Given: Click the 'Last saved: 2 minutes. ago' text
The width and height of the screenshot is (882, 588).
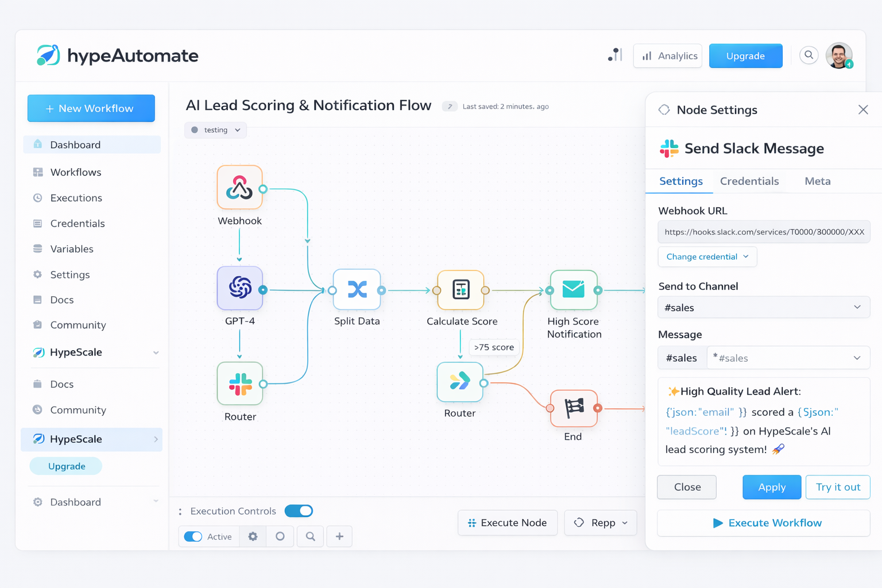Looking at the screenshot, I should click(x=506, y=106).
